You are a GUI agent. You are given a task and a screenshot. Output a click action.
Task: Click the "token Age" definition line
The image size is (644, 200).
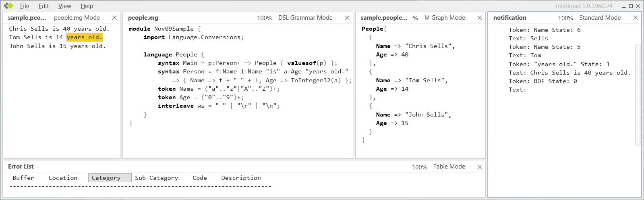pos(201,97)
